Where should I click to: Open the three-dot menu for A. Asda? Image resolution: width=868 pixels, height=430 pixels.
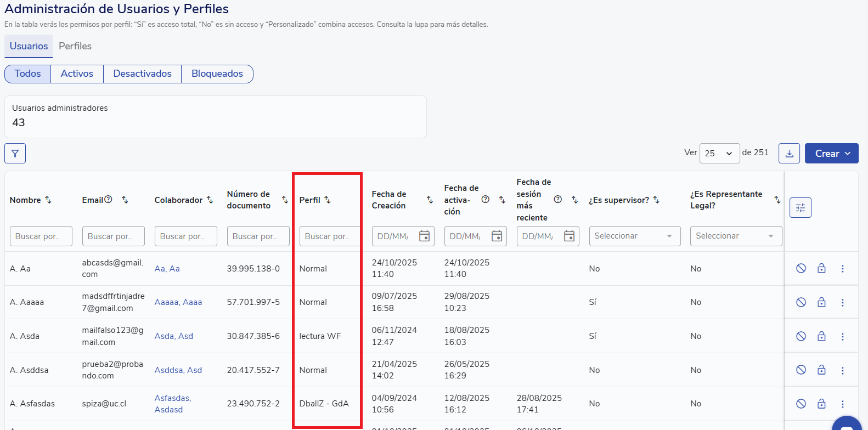click(842, 336)
